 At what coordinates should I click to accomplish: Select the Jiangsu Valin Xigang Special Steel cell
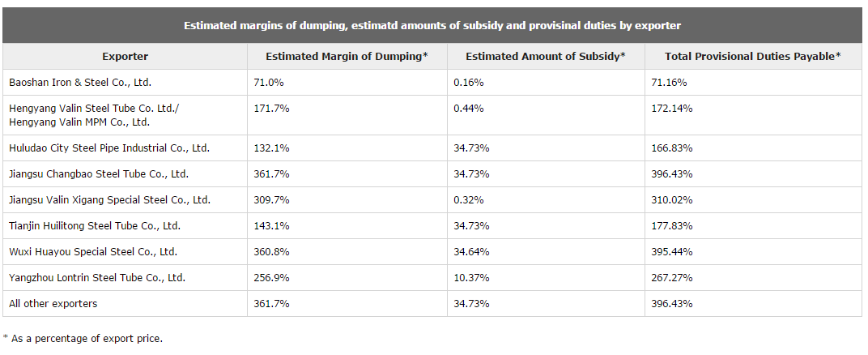109,200
